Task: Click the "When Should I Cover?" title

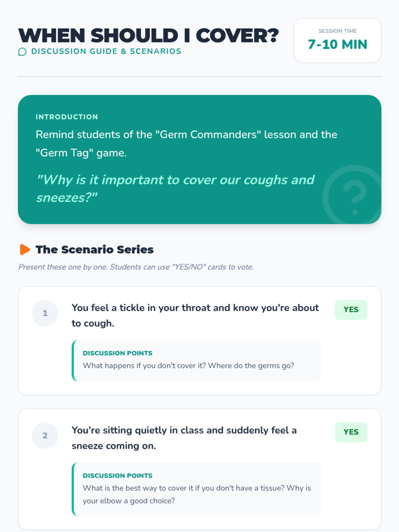Action: (x=148, y=36)
